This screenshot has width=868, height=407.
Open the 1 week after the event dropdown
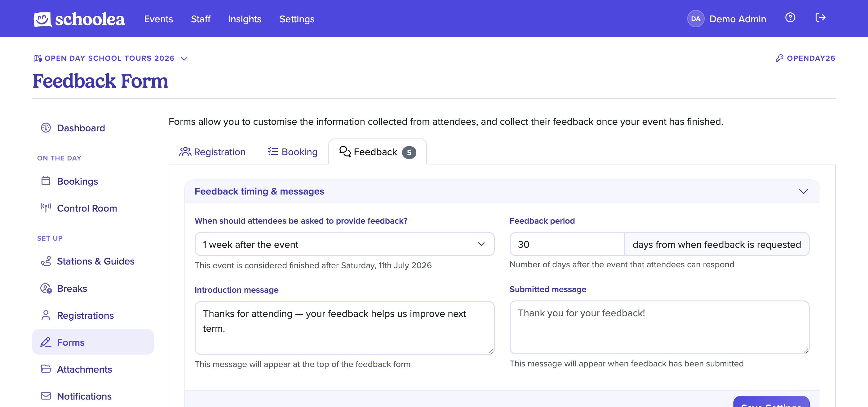pos(344,244)
